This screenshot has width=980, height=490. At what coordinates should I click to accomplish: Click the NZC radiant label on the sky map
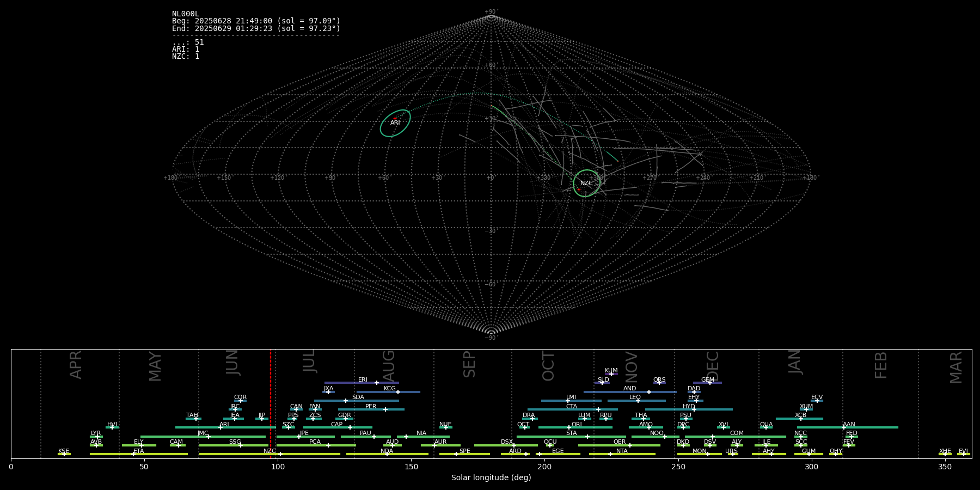586,183
